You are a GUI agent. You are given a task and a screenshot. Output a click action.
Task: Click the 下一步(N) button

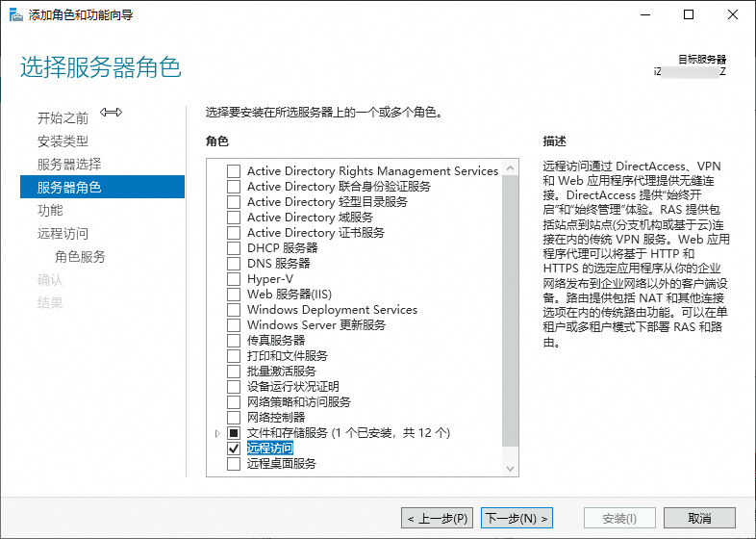[517, 518]
